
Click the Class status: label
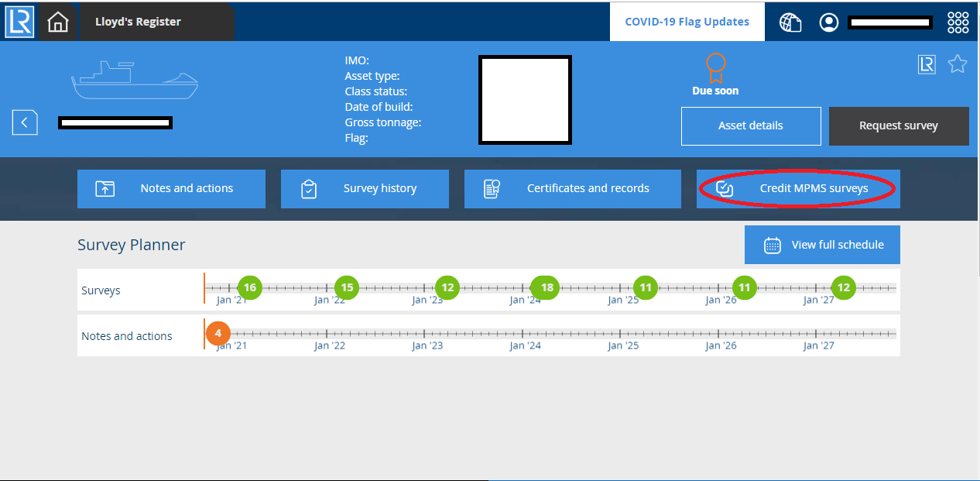376,91
